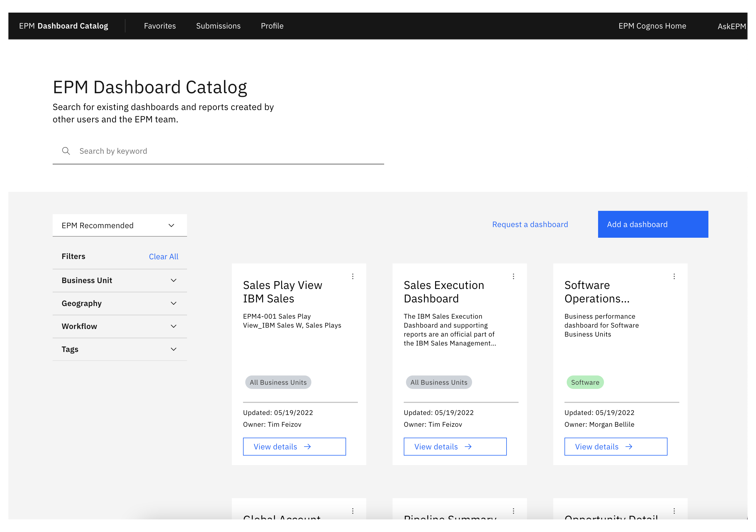
Task: Click Software Operations... card title
Action: 597,292
